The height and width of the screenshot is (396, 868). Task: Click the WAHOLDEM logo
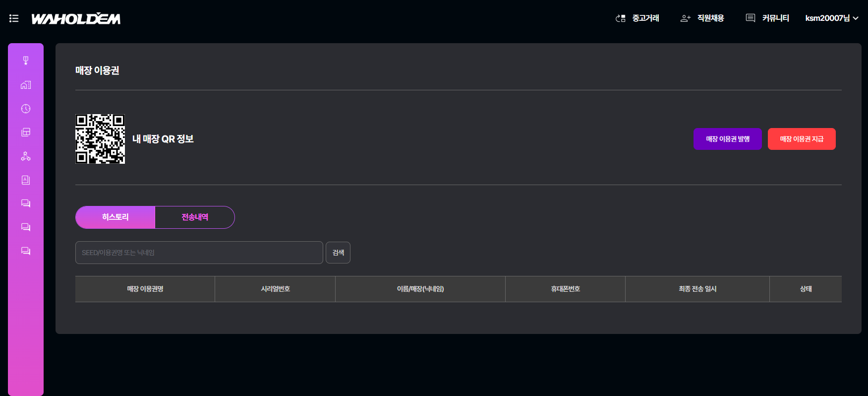coord(76,19)
